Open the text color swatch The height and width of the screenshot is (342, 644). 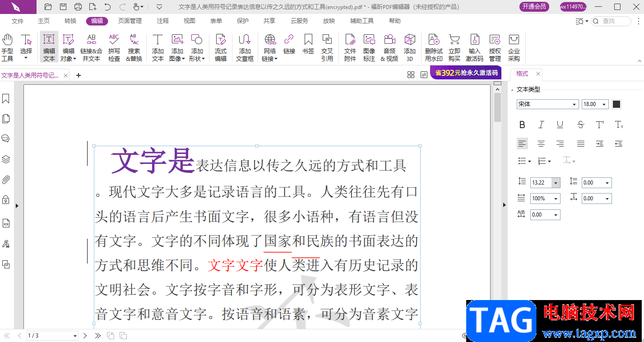[616, 104]
